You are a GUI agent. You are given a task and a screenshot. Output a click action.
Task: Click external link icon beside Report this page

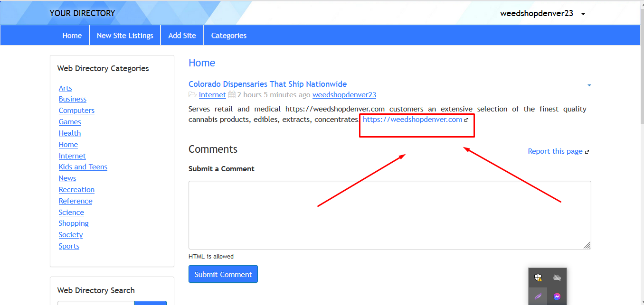pos(587,152)
